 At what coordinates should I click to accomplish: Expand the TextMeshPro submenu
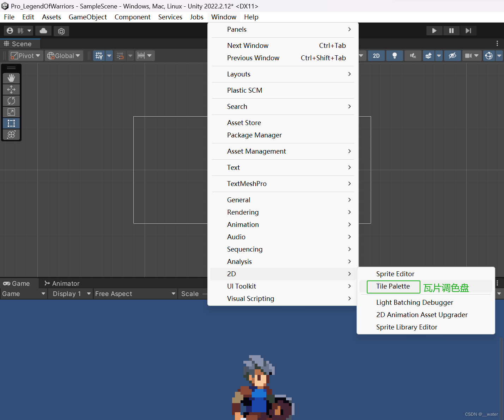[283, 184]
